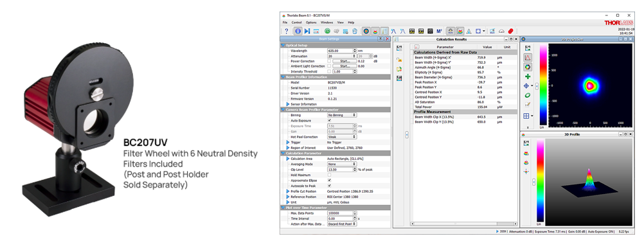644x241 pixels.
Task: Click the red peak profile icon in 2D Projection
Action: (x=528, y=57)
